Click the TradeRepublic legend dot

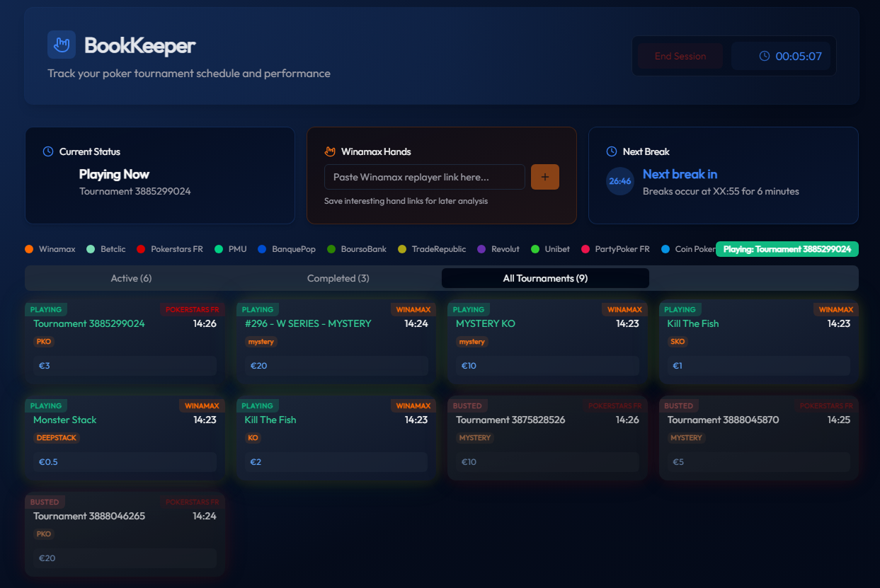tap(402, 249)
